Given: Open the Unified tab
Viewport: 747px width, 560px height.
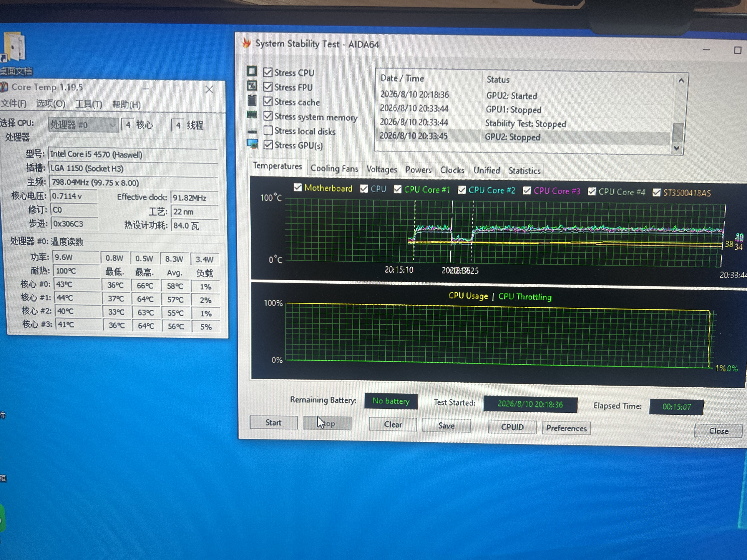Looking at the screenshot, I should (x=487, y=171).
